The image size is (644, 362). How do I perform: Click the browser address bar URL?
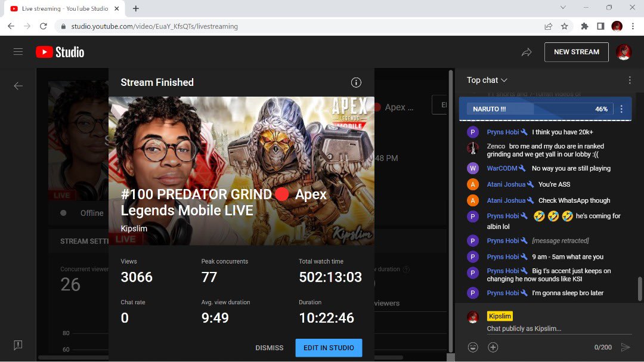(154, 26)
